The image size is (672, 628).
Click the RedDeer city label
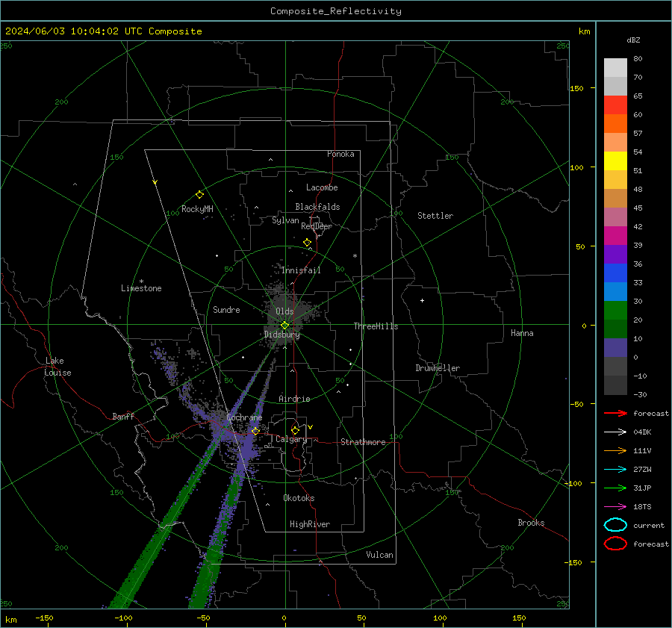(317, 226)
